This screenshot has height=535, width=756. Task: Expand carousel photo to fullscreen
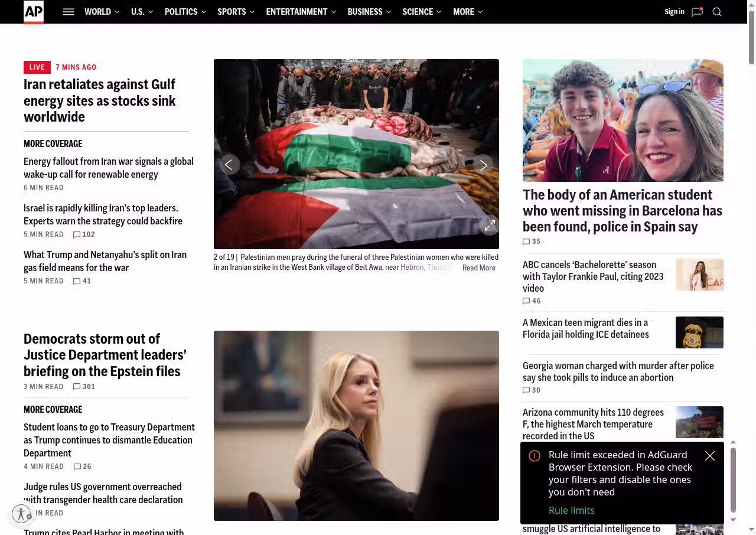pos(490,226)
